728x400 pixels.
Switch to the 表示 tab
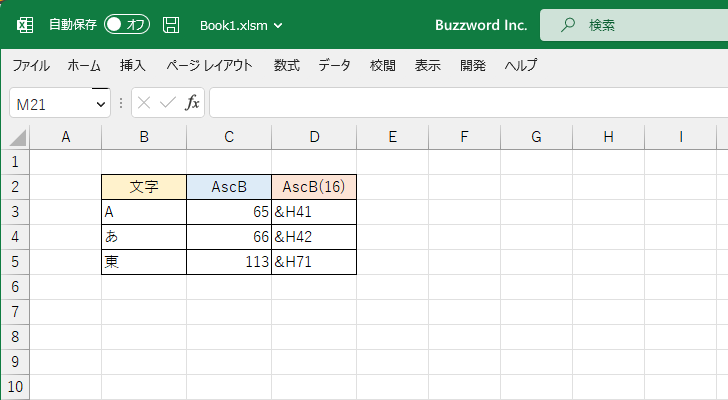coord(428,65)
